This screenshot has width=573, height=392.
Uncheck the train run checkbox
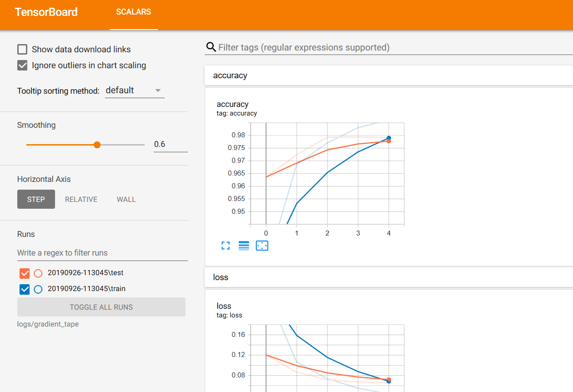pos(25,289)
